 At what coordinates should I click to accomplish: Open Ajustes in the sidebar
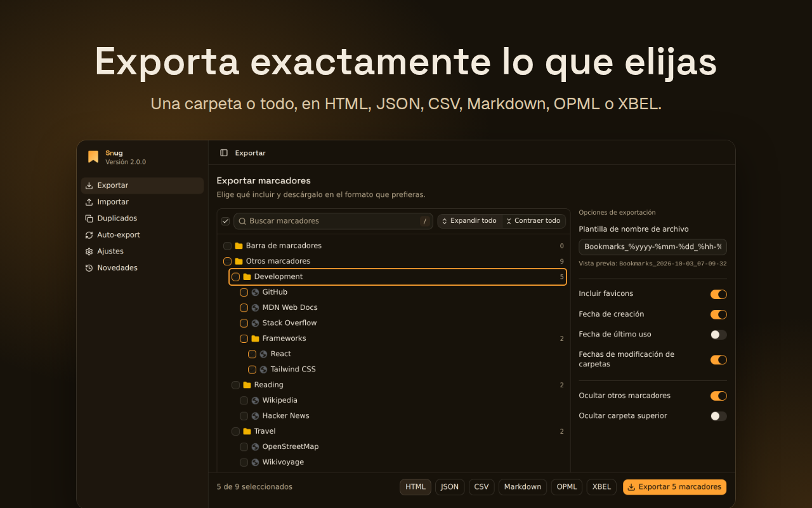[142, 251]
